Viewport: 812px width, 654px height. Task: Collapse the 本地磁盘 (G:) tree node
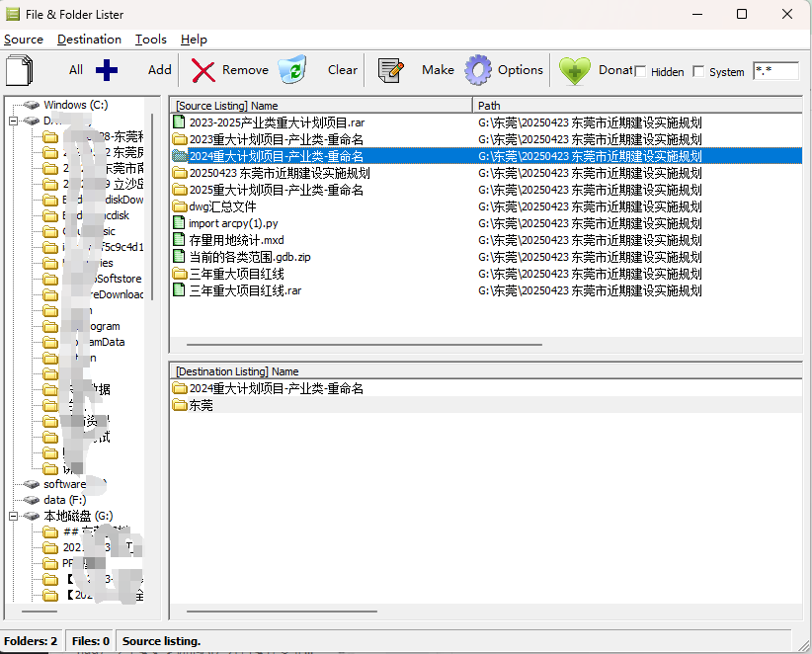coord(14,517)
